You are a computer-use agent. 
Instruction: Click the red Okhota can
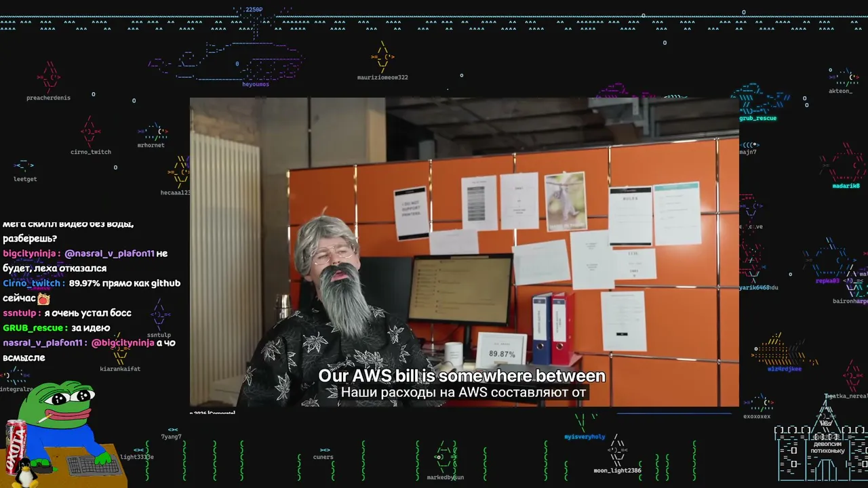[16, 447]
